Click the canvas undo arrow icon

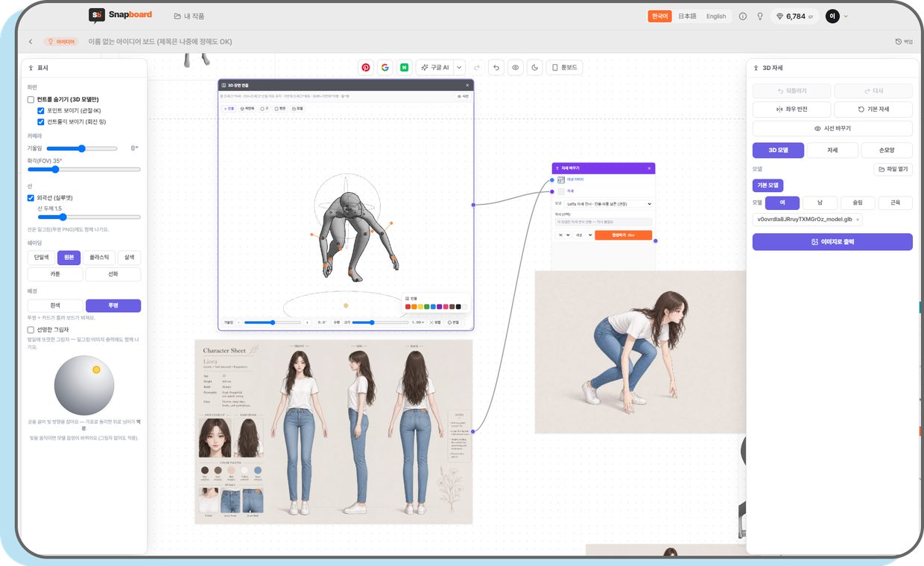[497, 67]
